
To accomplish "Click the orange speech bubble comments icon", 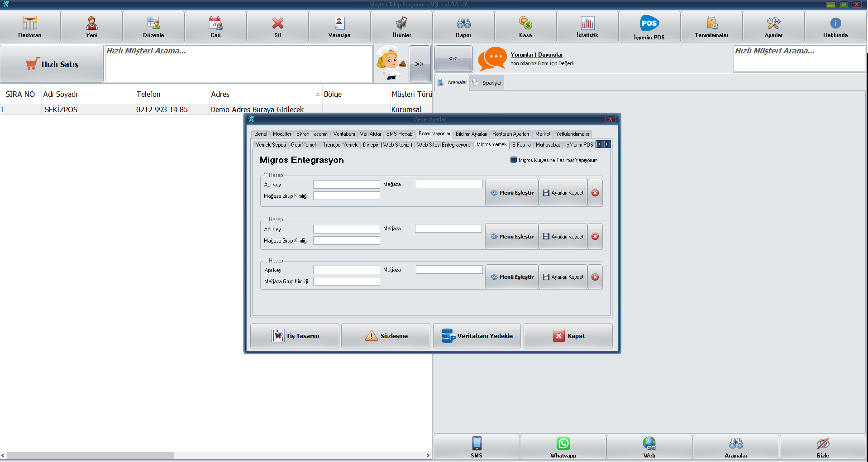I will pos(492,59).
